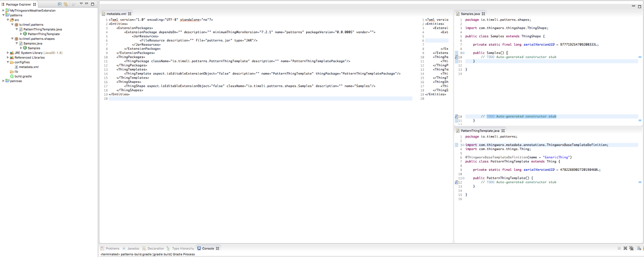Open the Javadoc view tab
The image size is (644, 257).
(131, 249)
